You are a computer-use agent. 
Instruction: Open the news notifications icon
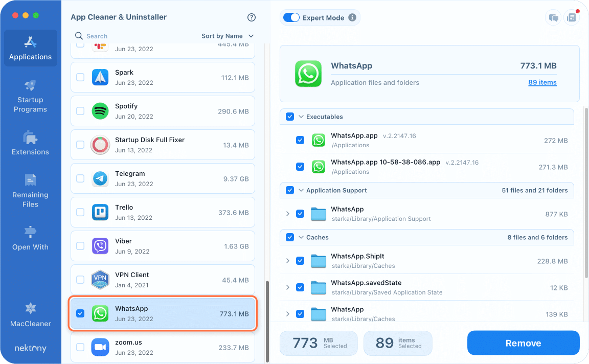571,18
